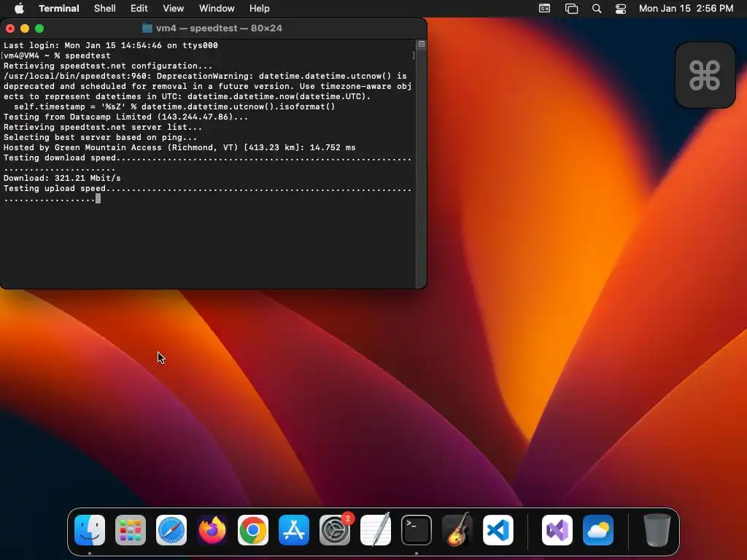Launch Firefox from the Dock
The width and height of the screenshot is (747, 560).
tap(212, 530)
